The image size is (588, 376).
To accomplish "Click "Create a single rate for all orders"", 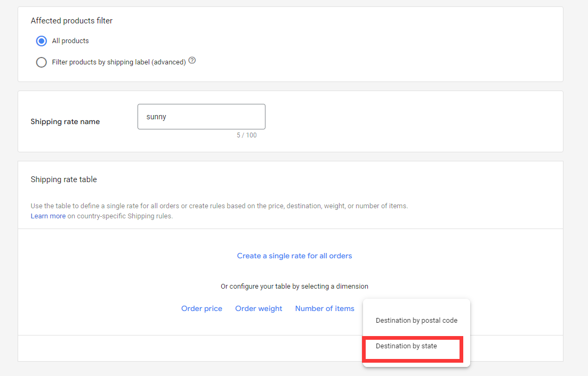I will [294, 256].
